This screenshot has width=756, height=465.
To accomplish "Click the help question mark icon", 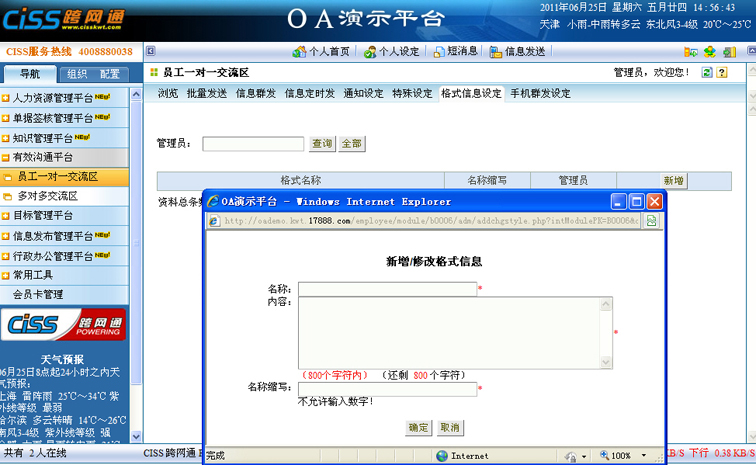I will click(723, 73).
